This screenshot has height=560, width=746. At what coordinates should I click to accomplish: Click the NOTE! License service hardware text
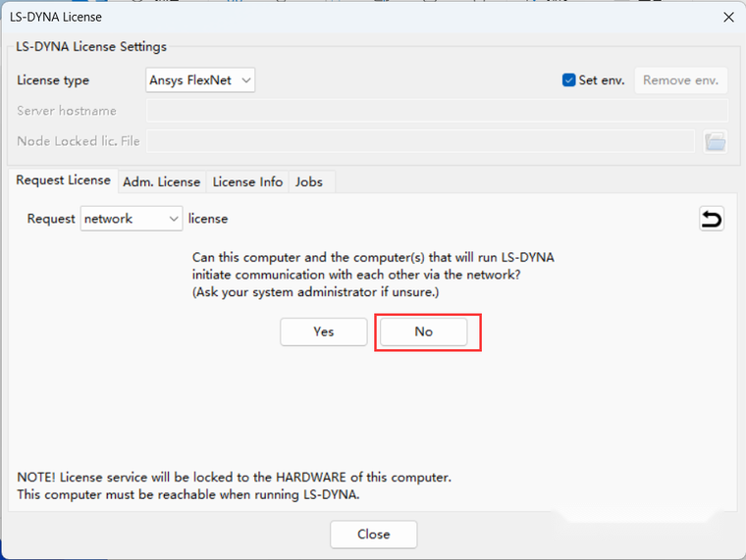234,478
